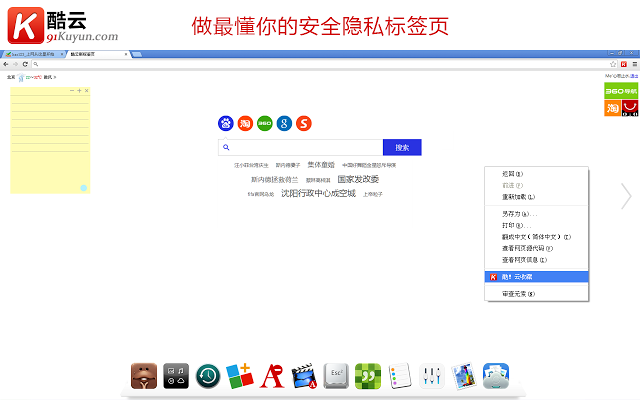Minimize the yellow sticky note
Image resolution: width=640 pixels, height=400 pixels.
[72, 91]
